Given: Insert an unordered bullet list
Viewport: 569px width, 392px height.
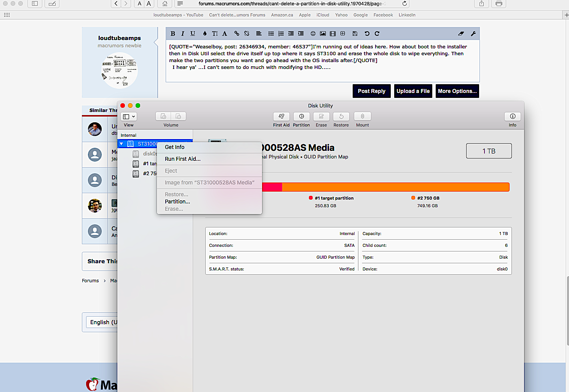Looking at the screenshot, I should point(271,34).
